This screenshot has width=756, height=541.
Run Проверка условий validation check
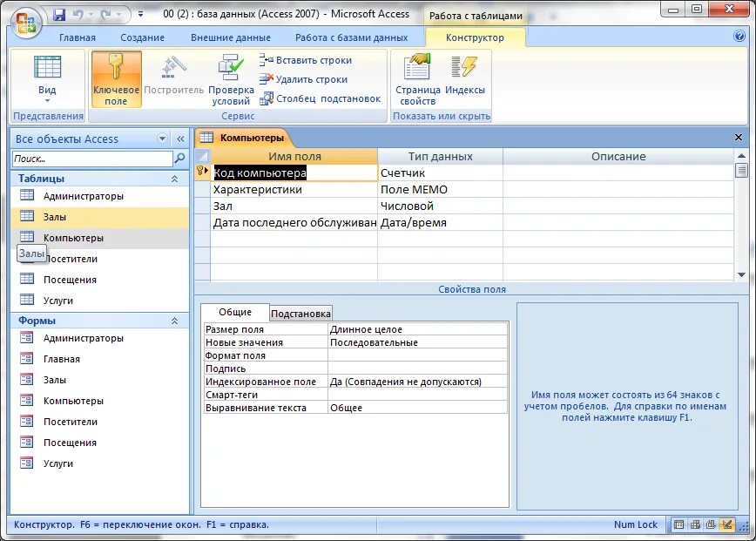pyautogui.click(x=231, y=79)
